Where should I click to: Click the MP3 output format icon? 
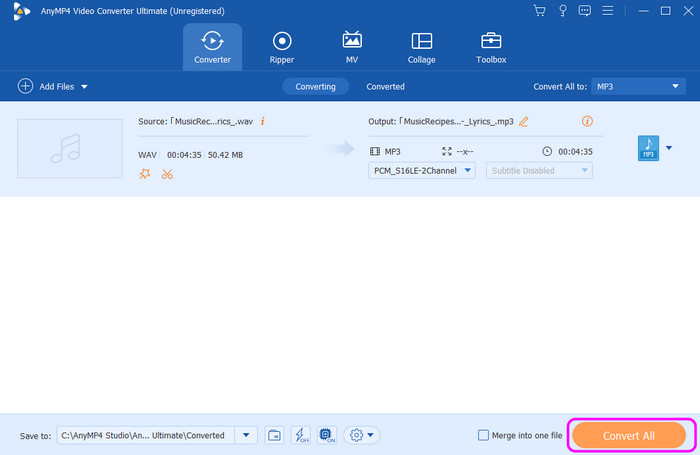[648, 148]
